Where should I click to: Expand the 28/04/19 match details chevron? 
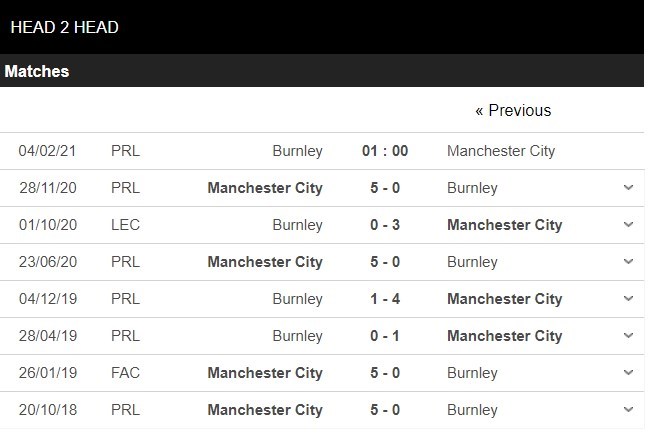tap(628, 336)
